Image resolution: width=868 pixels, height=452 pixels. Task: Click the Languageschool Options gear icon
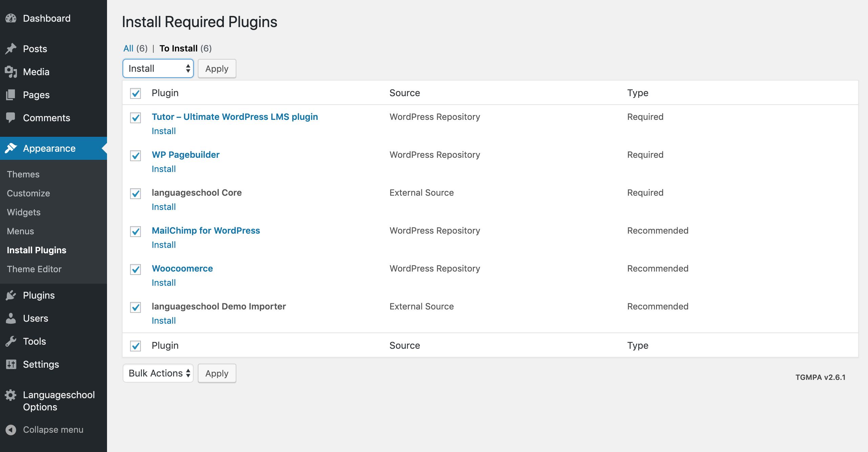click(11, 395)
